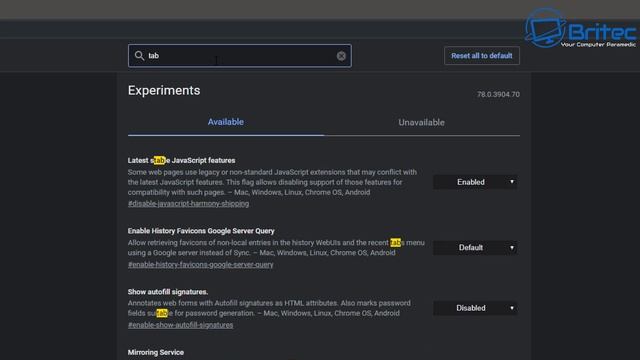Click the Britec logo watermark
The width and height of the screenshot is (640, 360).
coord(581,28)
